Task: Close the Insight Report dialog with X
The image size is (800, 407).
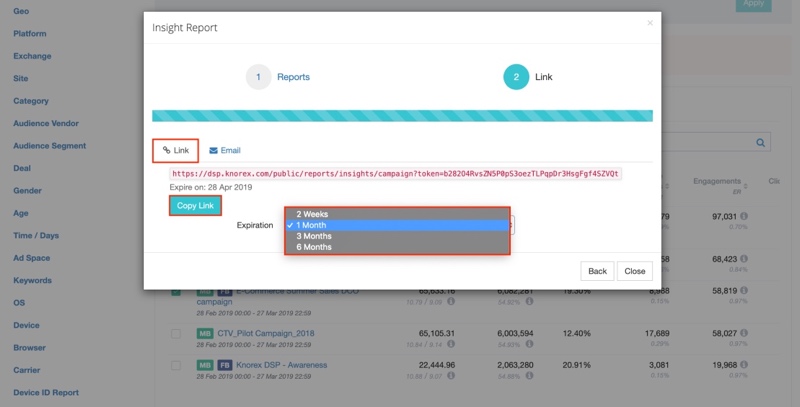Action: pos(650,22)
